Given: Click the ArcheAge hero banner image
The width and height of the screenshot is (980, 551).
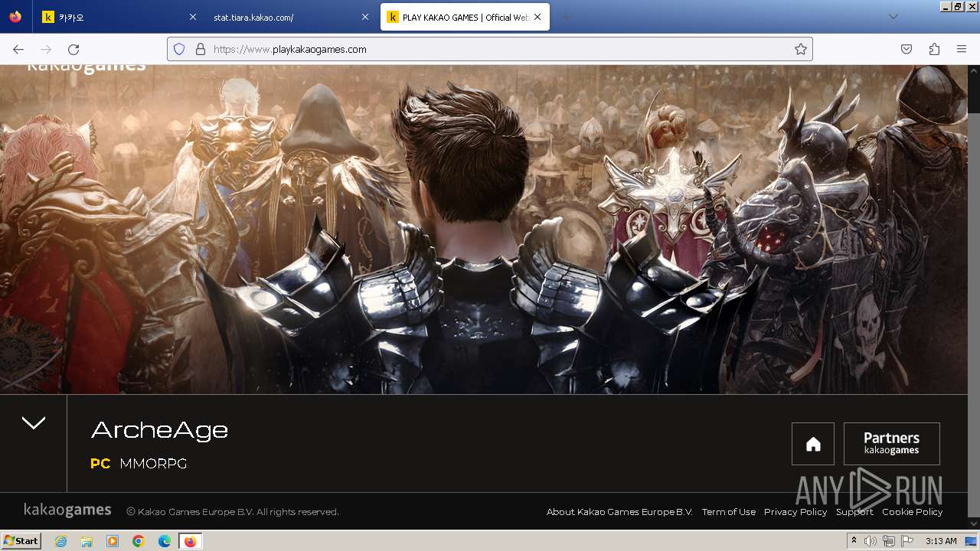Looking at the screenshot, I should 484,230.
